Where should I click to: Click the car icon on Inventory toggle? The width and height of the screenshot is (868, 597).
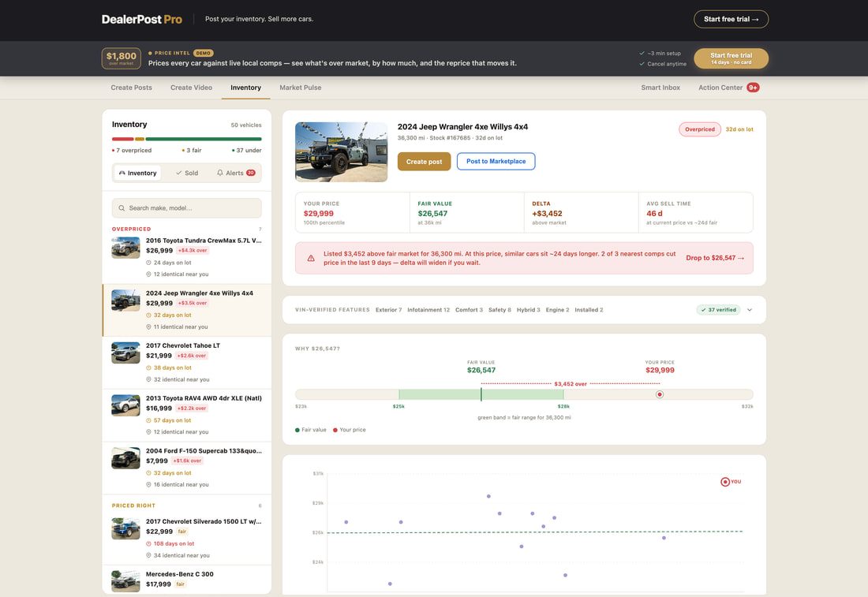coord(122,174)
